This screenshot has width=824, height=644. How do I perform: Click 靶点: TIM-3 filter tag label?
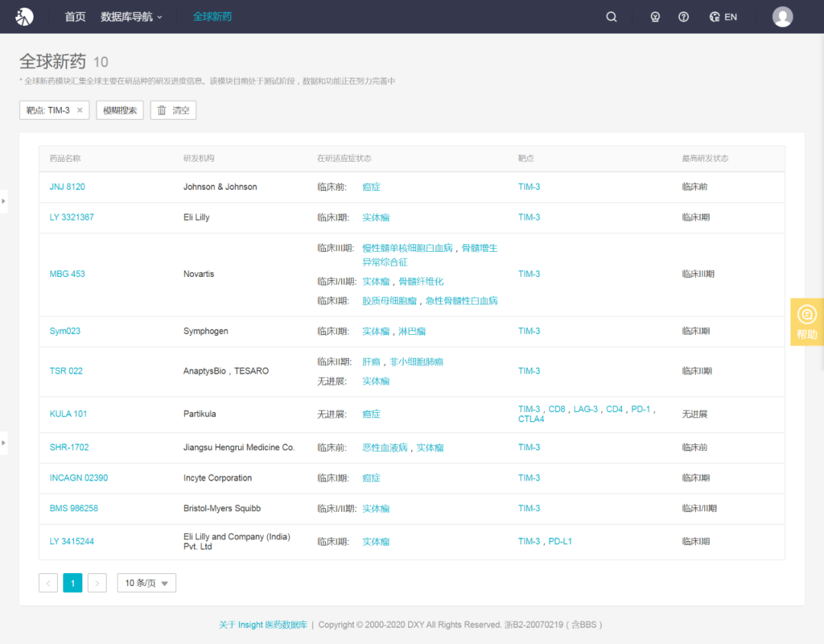48,111
